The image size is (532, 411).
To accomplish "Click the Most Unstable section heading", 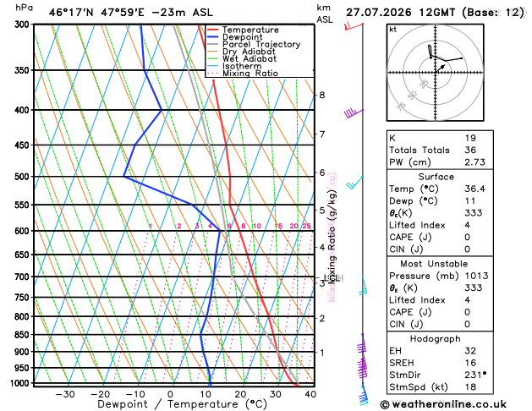I will coord(434,264).
